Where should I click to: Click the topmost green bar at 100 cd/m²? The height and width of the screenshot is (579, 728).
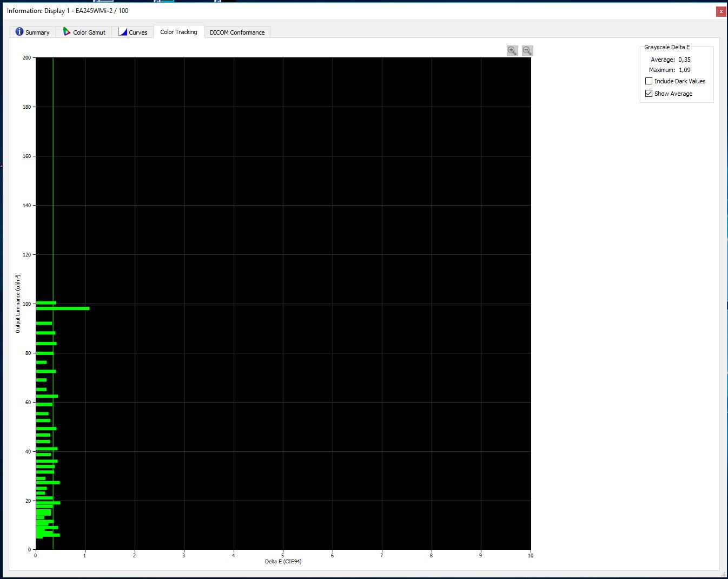click(46, 303)
